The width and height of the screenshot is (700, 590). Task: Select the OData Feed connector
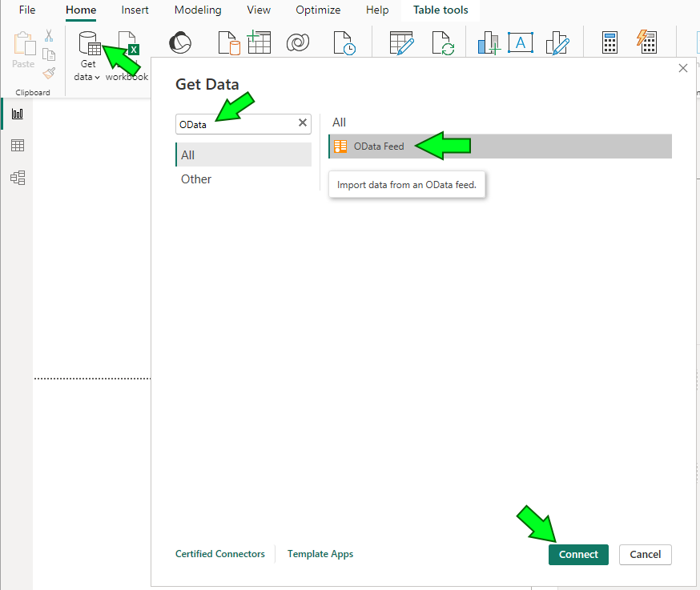500,146
